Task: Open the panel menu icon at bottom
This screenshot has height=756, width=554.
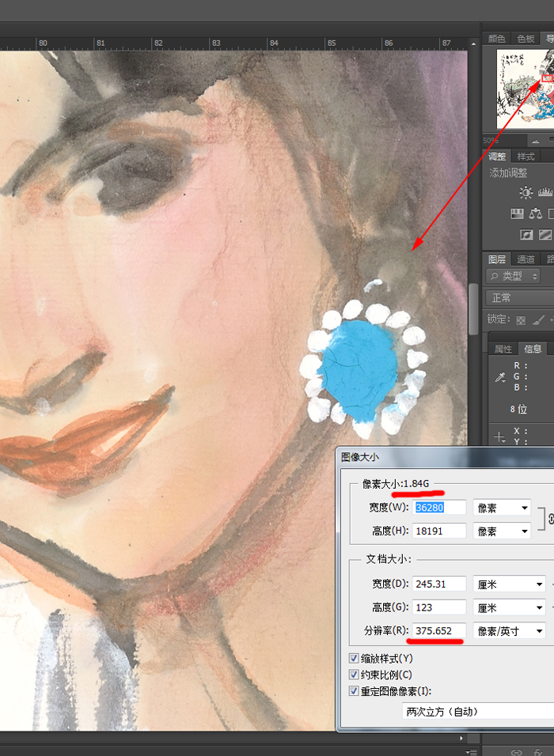Action: point(472,752)
